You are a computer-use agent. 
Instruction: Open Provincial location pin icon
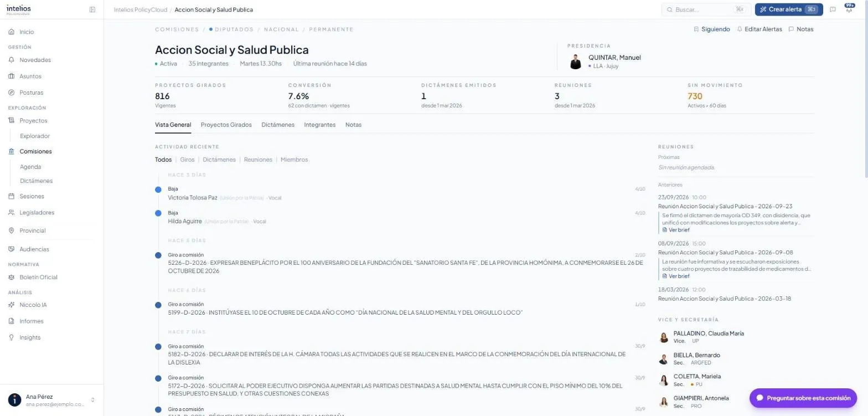12,230
